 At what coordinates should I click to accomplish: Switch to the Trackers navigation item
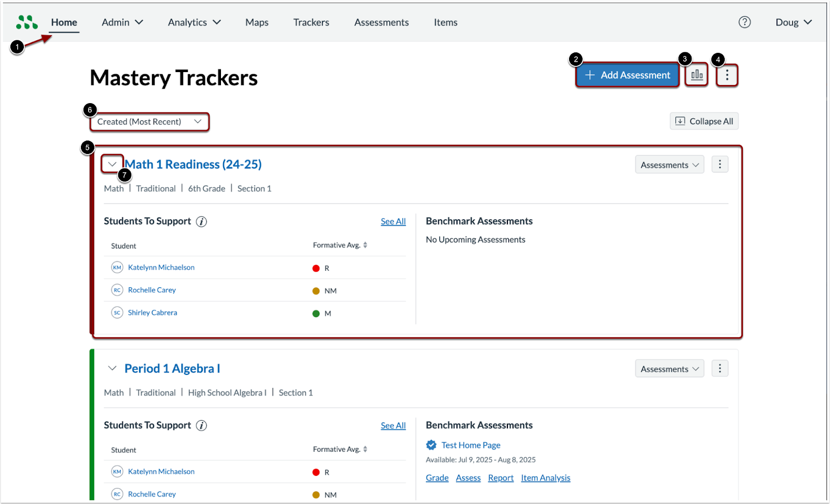pyautogui.click(x=311, y=22)
